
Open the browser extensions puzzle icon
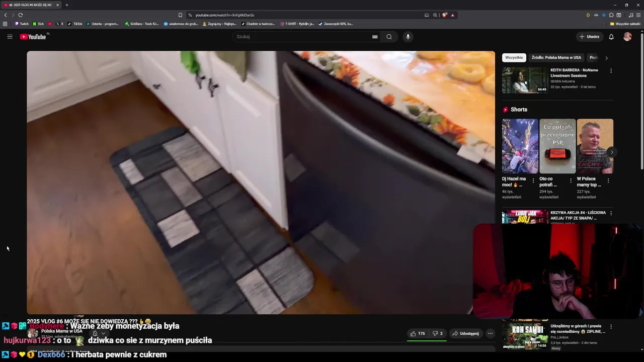coord(611,15)
